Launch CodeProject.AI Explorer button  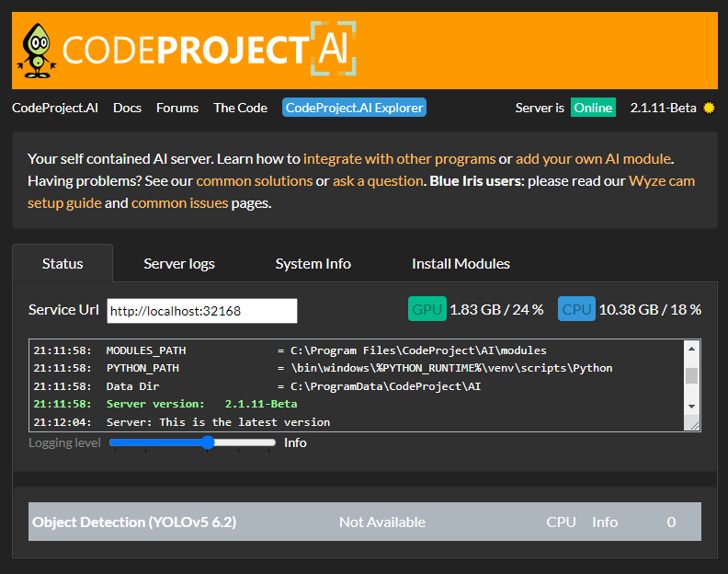tap(354, 108)
